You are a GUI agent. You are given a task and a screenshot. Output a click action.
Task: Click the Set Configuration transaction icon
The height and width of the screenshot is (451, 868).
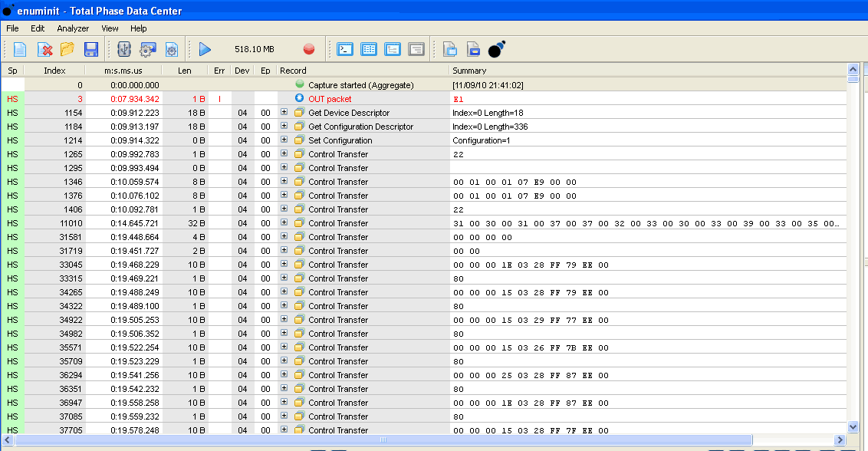(300, 140)
